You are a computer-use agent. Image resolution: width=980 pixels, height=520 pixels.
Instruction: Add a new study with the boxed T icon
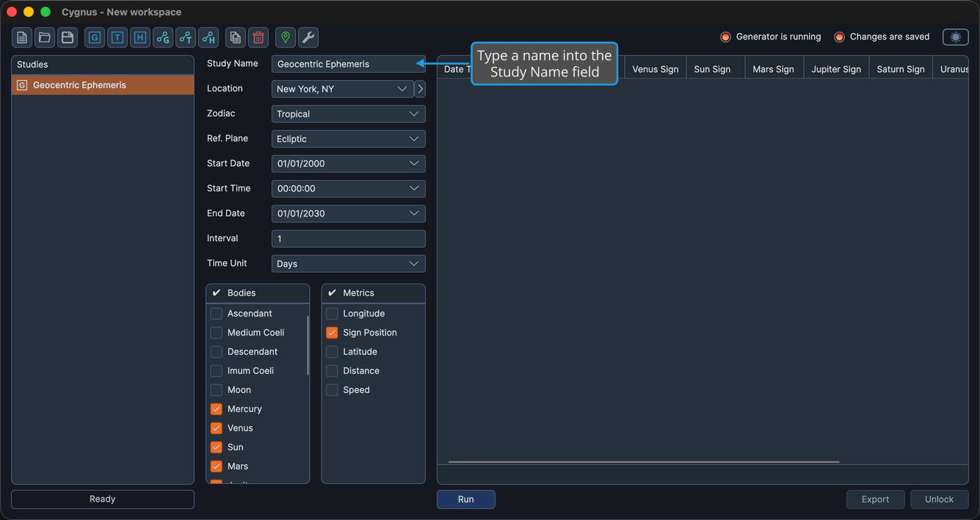pos(117,37)
